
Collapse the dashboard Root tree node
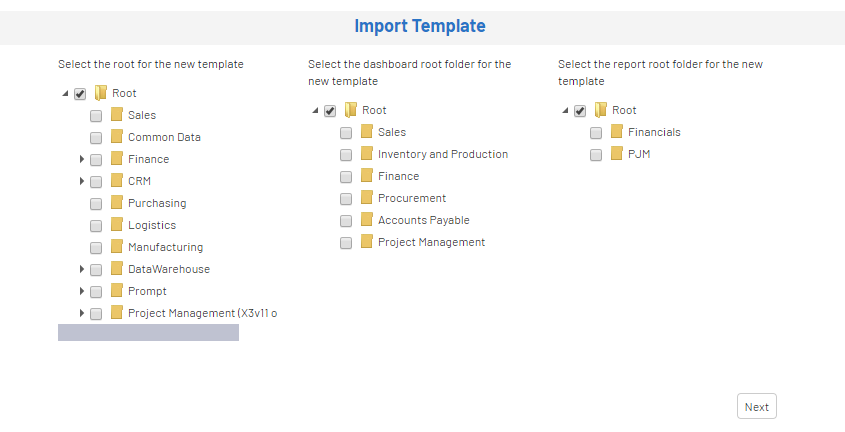tap(315, 110)
